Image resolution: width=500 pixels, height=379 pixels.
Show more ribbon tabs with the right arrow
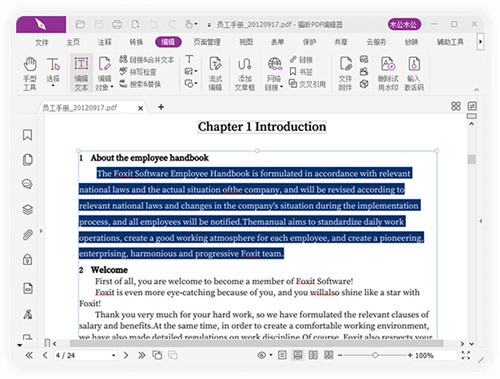click(x=480, y=42)
